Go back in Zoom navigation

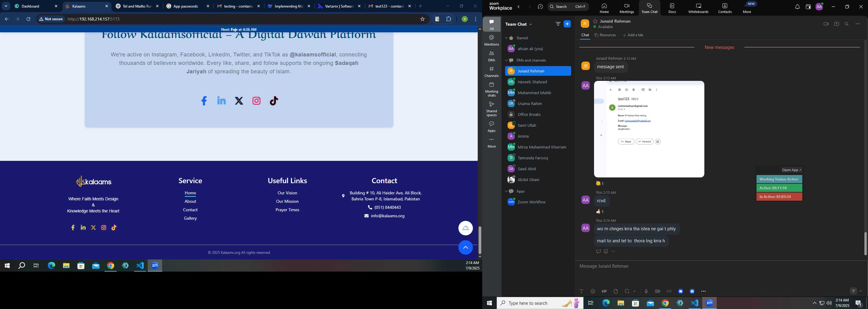pos(519,7)
